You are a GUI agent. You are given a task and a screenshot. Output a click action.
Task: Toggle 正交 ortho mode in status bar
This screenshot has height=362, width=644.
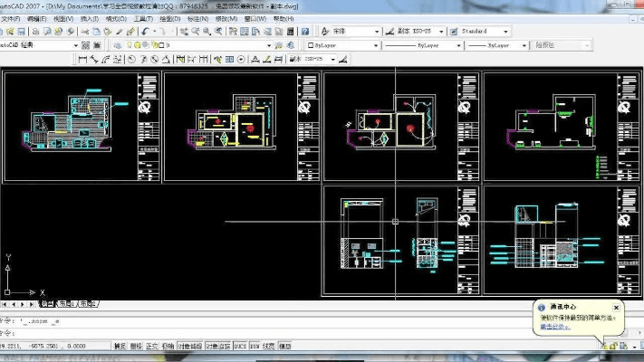[152, 346]
